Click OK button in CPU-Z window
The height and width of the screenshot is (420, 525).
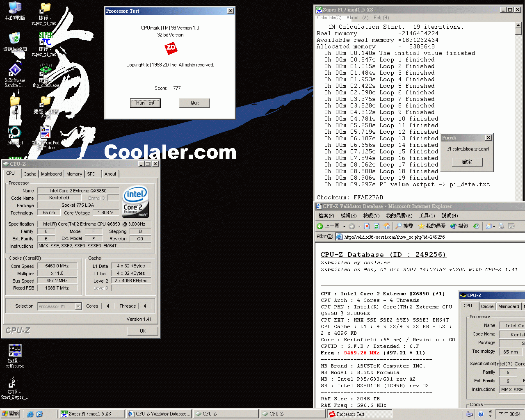click(143, 331)
